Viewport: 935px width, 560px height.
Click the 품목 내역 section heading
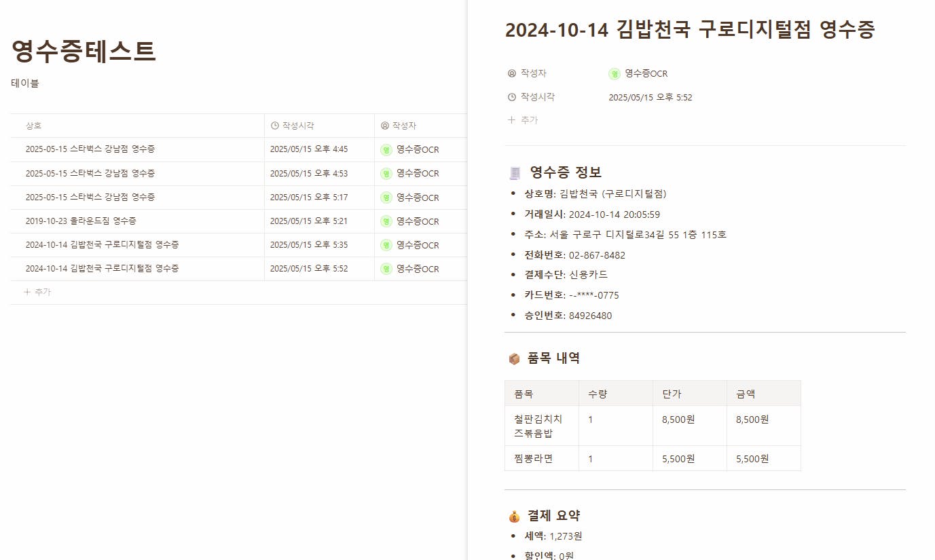tap(554, 358)
